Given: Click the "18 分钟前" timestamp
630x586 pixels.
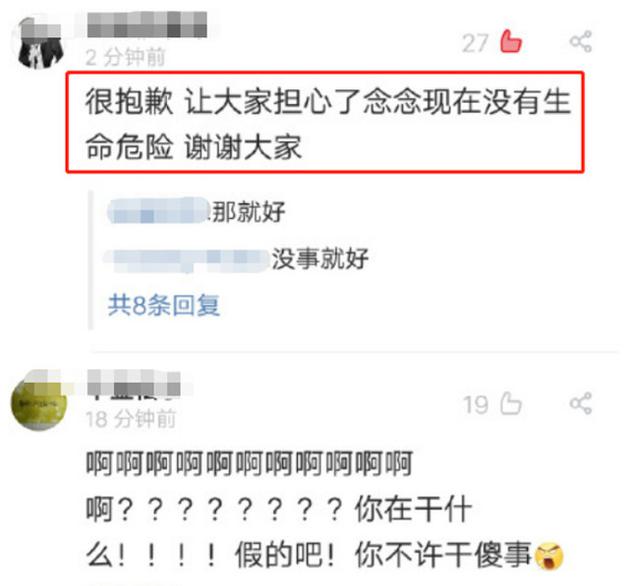Looking at the screenshot, I should tap(131, 419).
